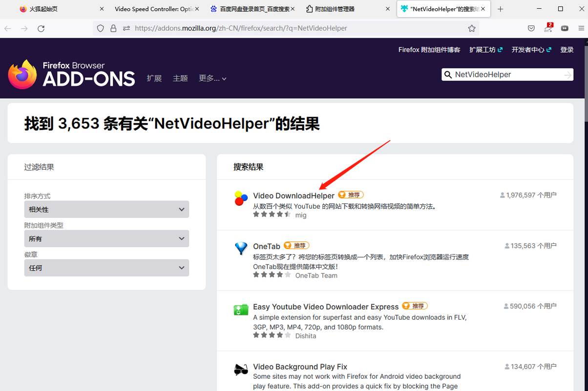
Task: Open the 排序方式 dropdown showing 相关性
Action: pyautogui.click(x=106, y=209)
